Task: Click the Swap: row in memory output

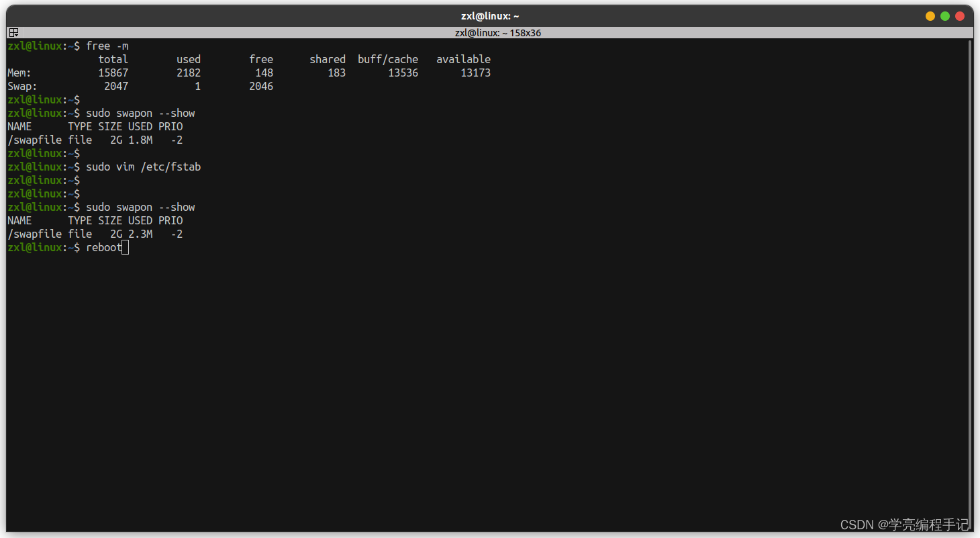Action: click(21, 86)
